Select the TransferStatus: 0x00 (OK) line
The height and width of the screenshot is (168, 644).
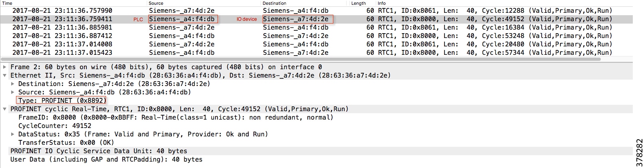[66, 142]
